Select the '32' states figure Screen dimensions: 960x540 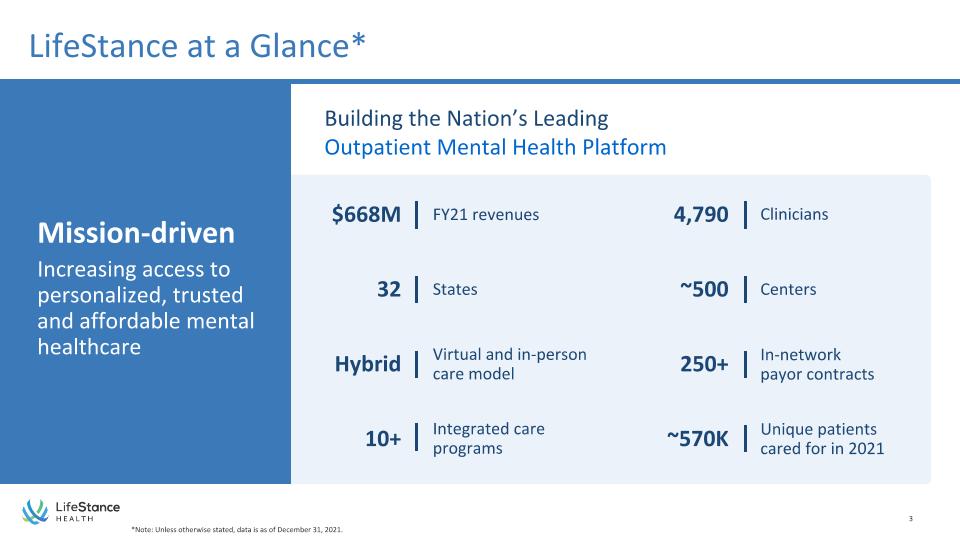pos(389,289)
